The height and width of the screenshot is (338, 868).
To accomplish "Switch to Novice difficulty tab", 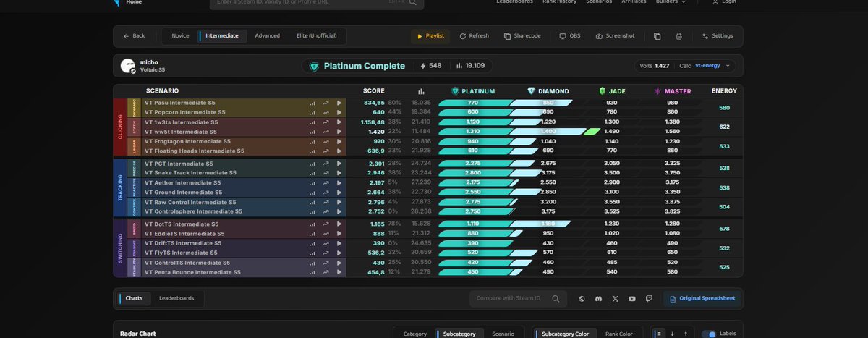I will point(180,36).
